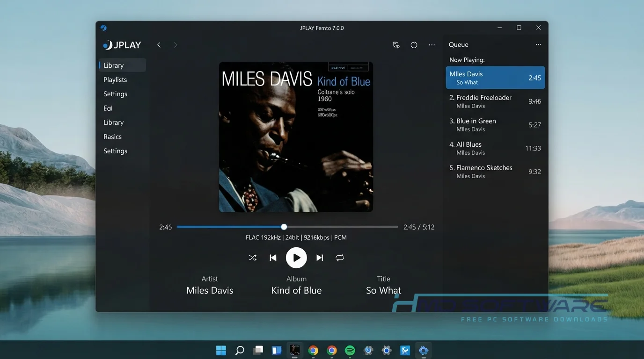
Task: Play Flamenco Sketches from the queue
Action: pyautogui.click(x=495, y=172)
